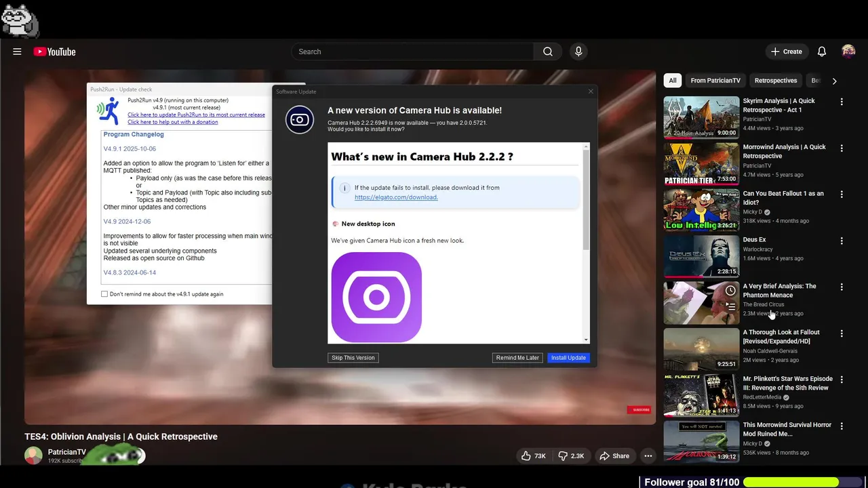Click Skip This Version button
Screen dimensions: 868x488
[x=353, y=358]
